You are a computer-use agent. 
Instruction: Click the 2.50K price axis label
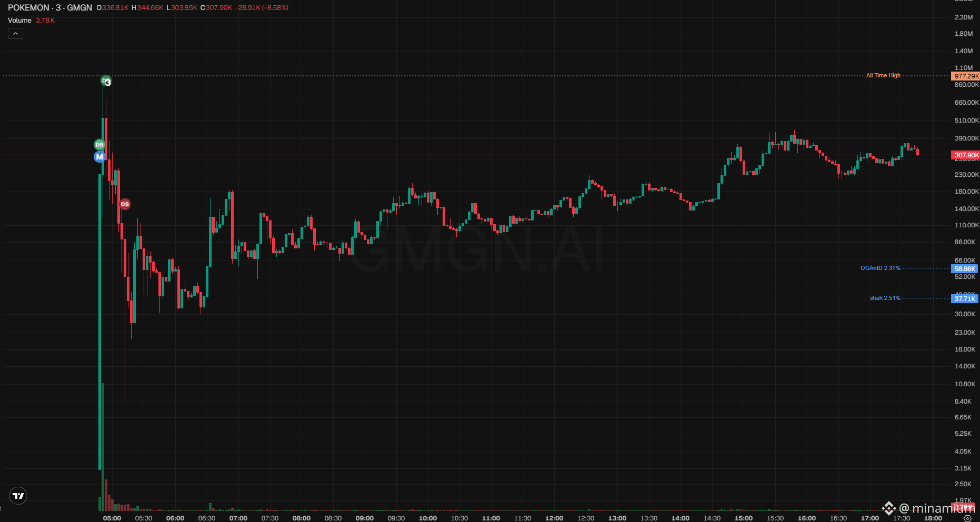pos(963,484)
